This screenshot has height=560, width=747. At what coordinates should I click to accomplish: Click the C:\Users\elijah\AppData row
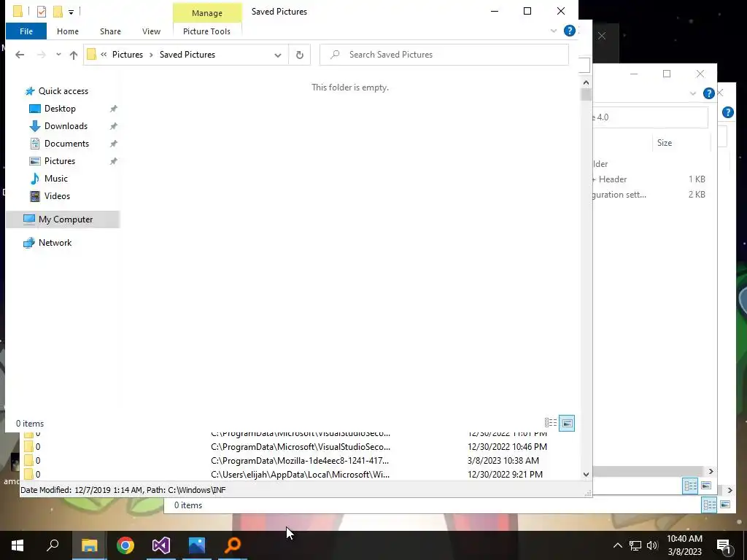(300, 475)
